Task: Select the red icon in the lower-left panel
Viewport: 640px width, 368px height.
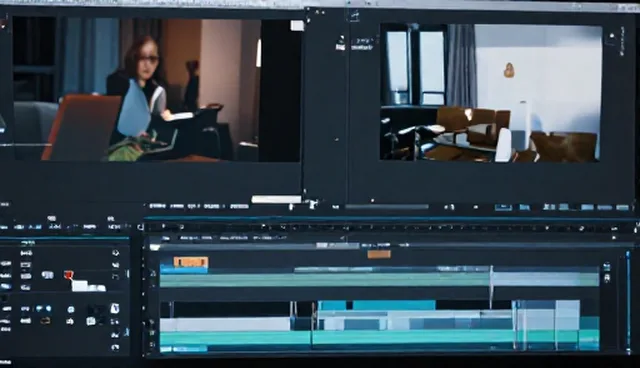Action: click(x=68, y=275)
